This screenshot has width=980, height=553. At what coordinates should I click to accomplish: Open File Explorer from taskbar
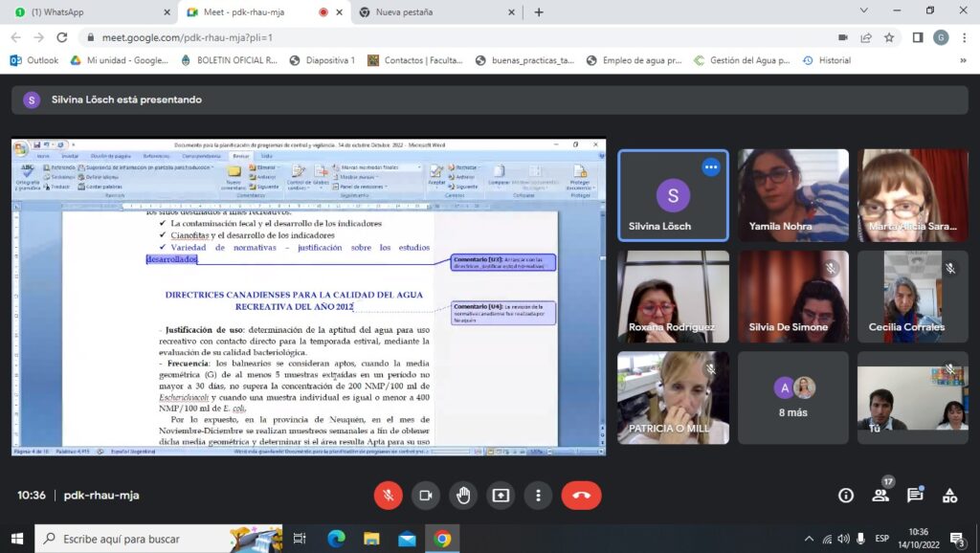371,538
